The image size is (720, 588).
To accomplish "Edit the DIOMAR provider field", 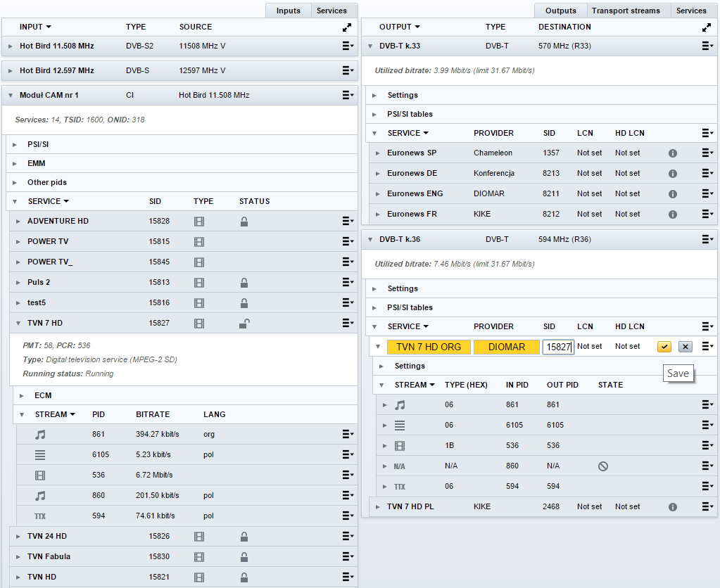I will tap(507, 347).
